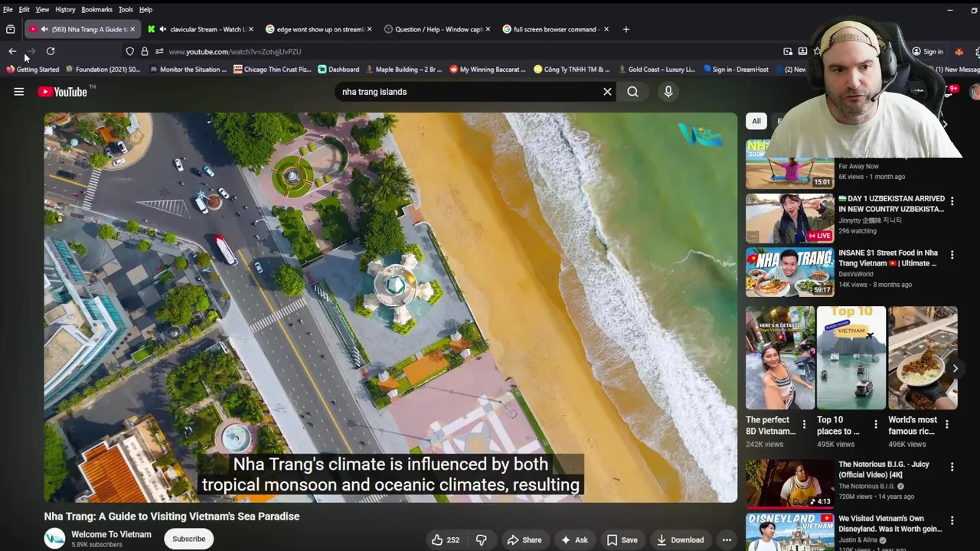Open a new browser tab
Viewport: 980px width, 551px height.
(626, 29)
